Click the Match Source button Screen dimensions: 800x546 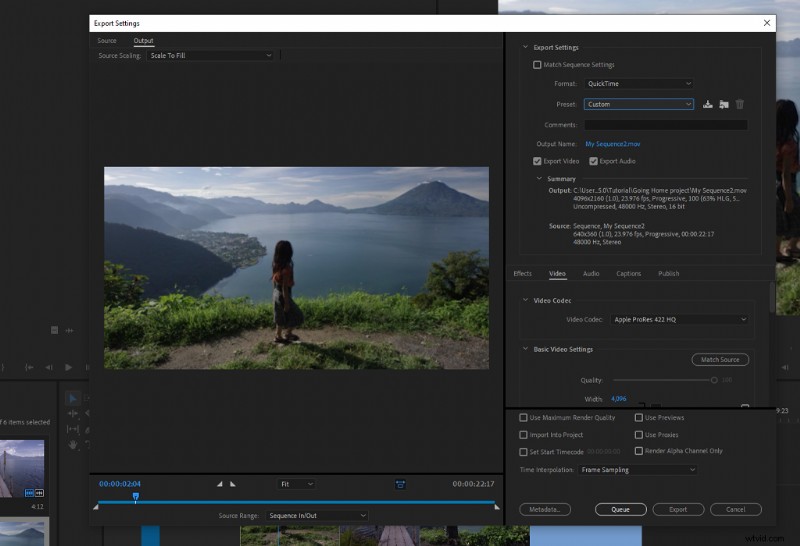point(720,359)
